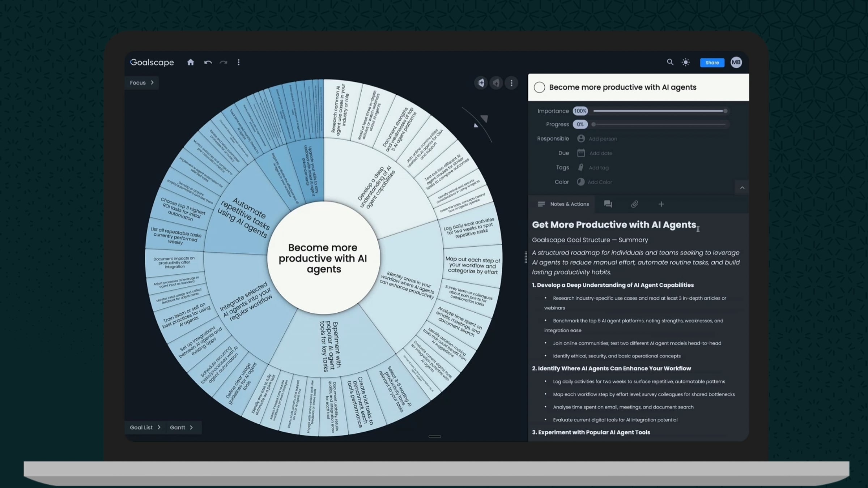Open the search magnifier icon
Viewport: 868px width, 488px height.
[670, 62]
